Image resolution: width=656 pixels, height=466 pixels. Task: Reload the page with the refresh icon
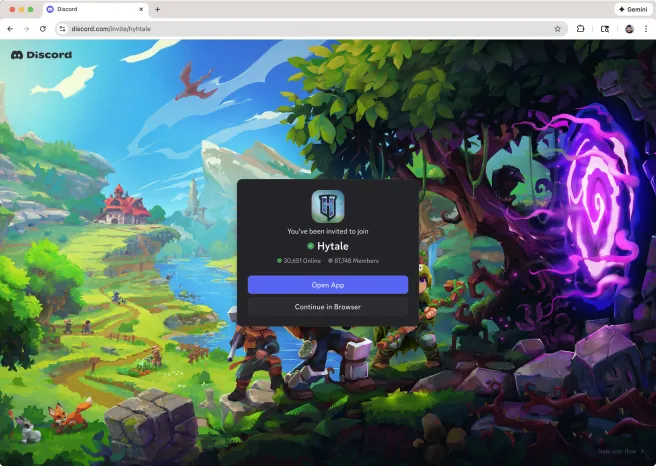pyautogui.click(x=43, y=29)
